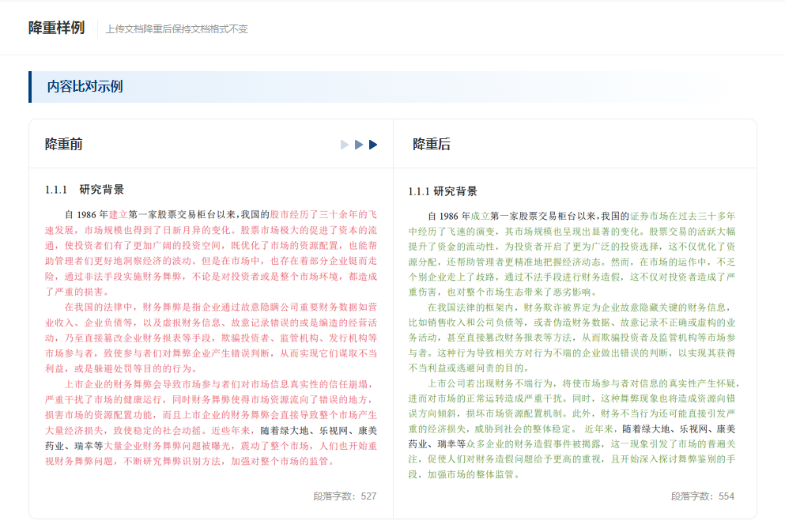Screen dimensions: 785x532
Task: Click red paragraph starting 在我国的法律中
Action: tap(211, 338)
